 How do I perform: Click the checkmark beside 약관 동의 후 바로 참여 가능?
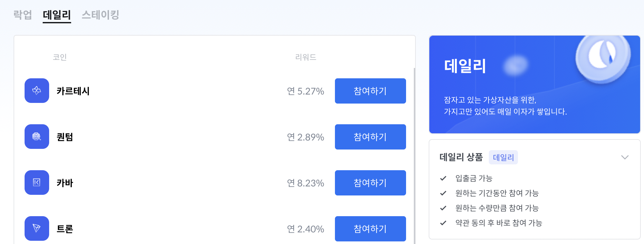[443, 223]
